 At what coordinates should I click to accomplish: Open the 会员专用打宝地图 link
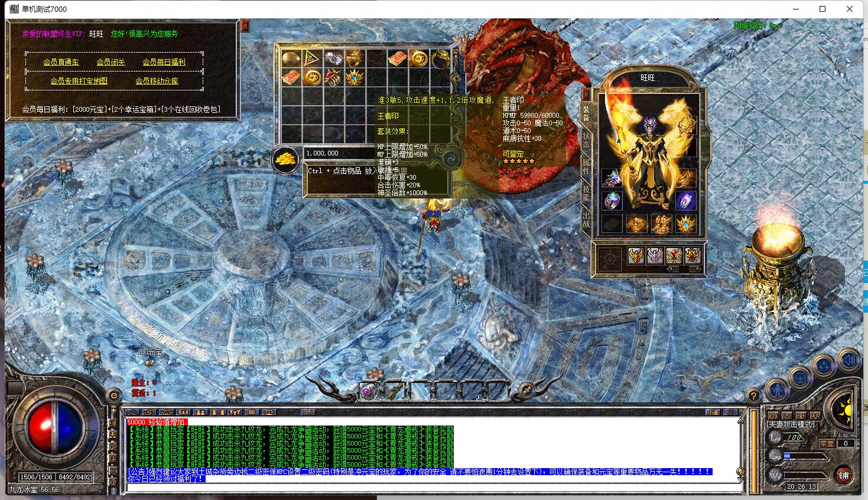pyautogui.click(x=79, y=81)
